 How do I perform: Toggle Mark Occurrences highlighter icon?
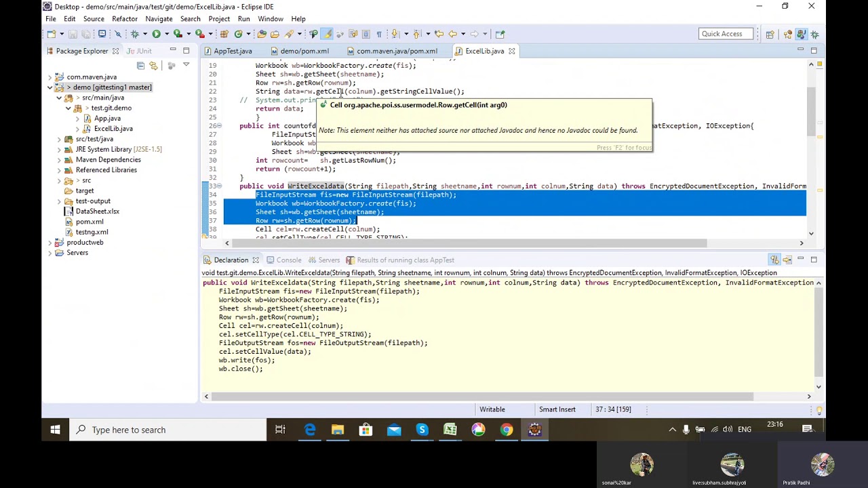326,34
